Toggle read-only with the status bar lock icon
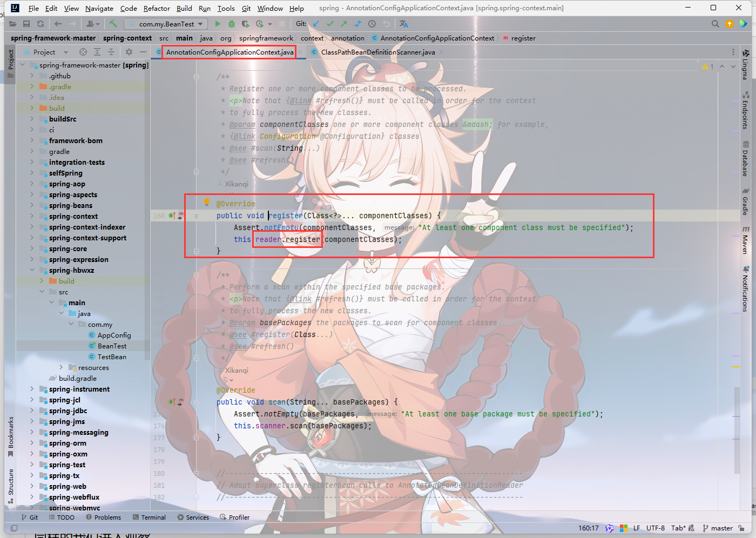 click(x=741, y=528)
